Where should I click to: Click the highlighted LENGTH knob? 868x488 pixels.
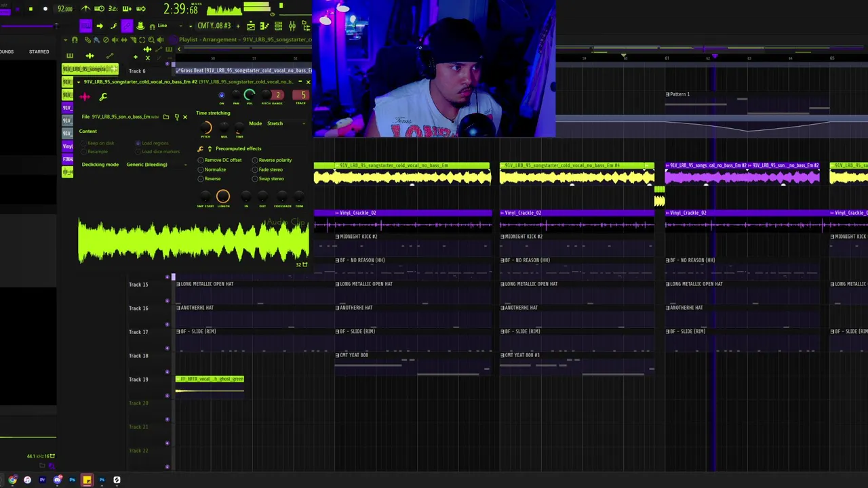[223, 197]
